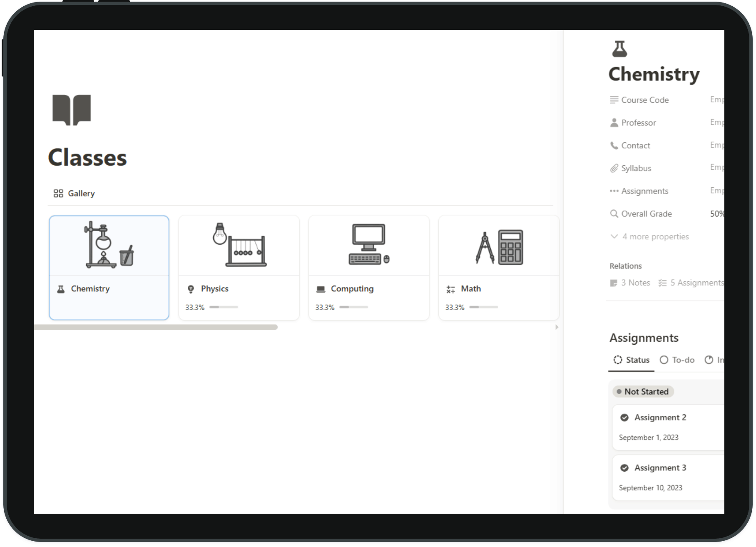Click the math symbols icon beside Math

[450, 289]
